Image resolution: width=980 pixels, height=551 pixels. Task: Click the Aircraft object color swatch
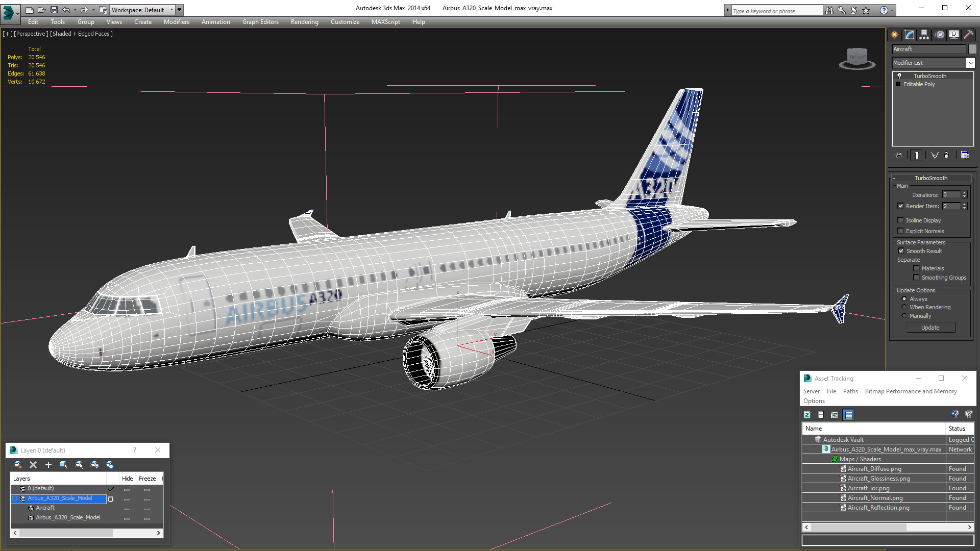coord(972,49)
